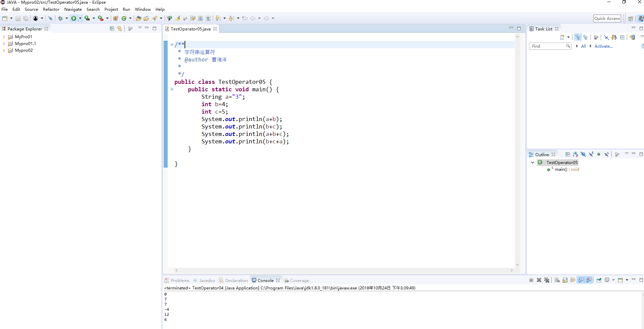This screenshot has width=644, height=329.
Task: Click the Activate... link in Task List
Action: click(x=603, y=46)
